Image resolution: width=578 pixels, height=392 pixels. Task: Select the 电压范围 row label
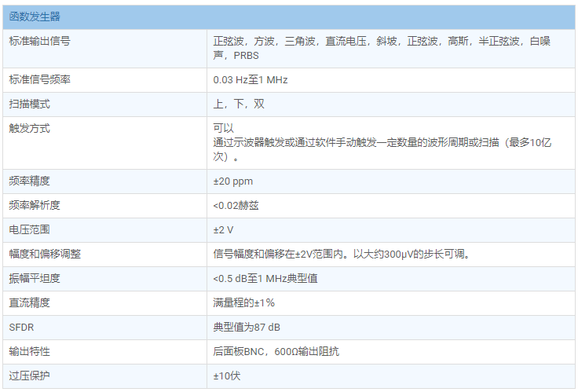(30, 230)
